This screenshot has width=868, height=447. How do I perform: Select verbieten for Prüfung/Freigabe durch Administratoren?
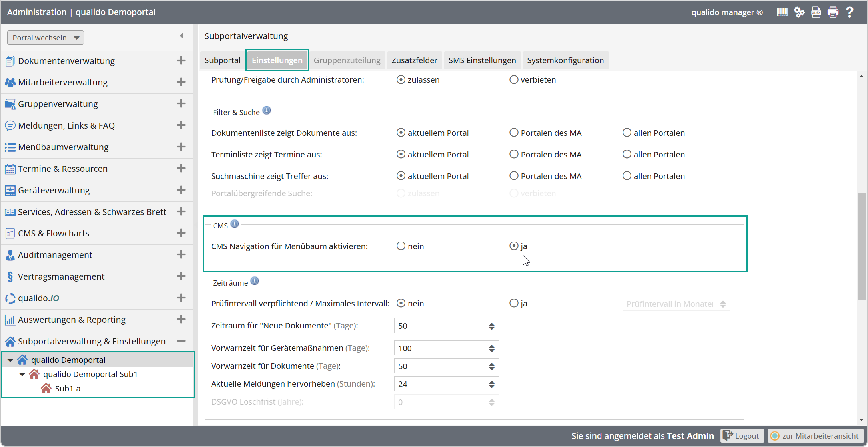(514, 80)
